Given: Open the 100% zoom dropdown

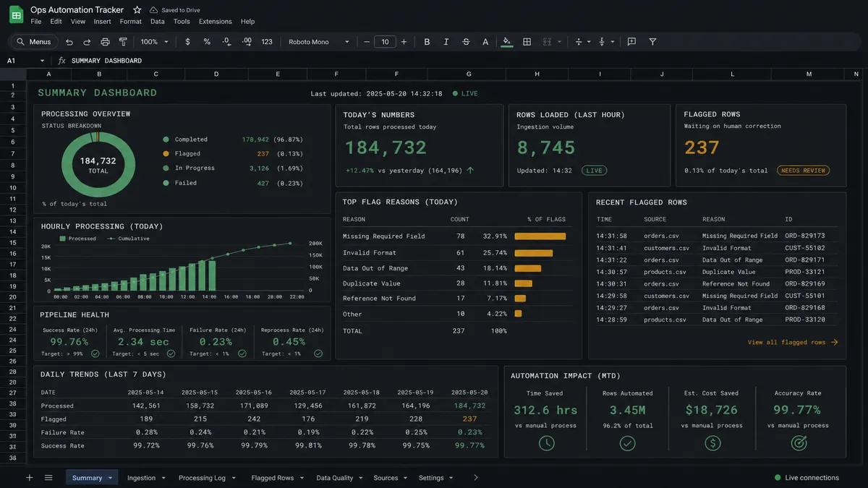Looking at the screenshot, I should coord(154,42).
